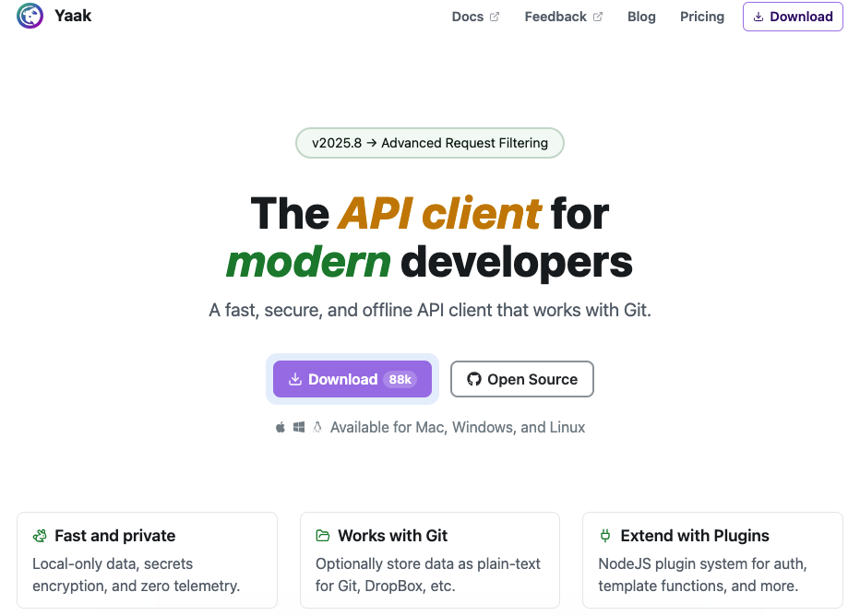Click the 'A fast, secure, and offline' subtitle

(429, 310)
